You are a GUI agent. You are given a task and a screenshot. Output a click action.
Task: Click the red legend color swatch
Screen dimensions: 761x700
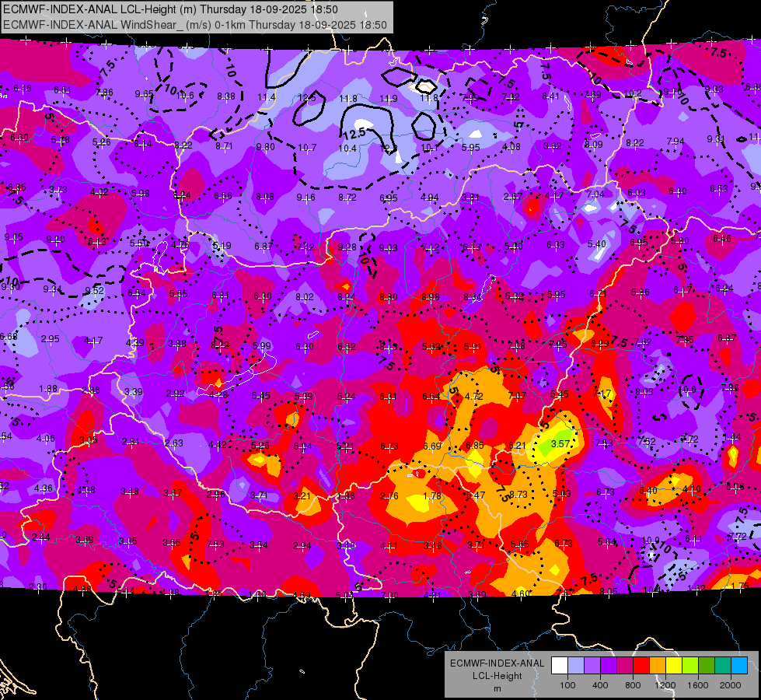641,666
